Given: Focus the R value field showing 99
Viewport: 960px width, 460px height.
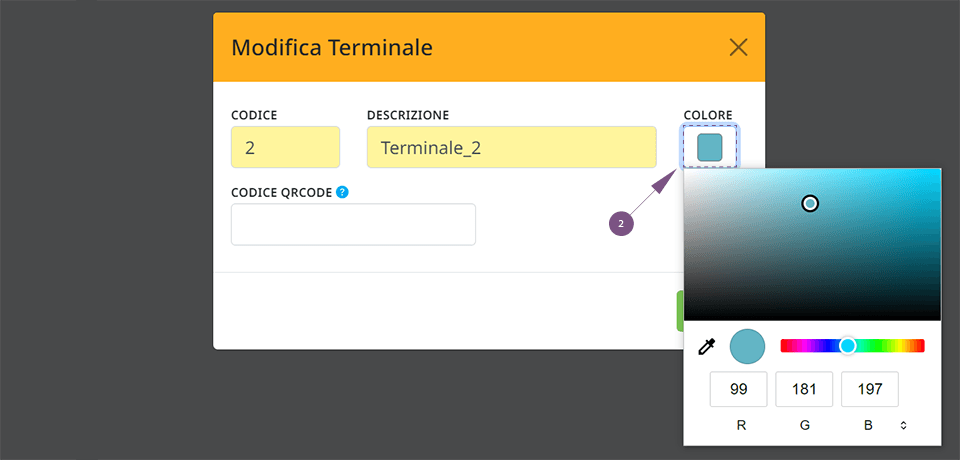Looking at the screenshot, I should [738, 389].
